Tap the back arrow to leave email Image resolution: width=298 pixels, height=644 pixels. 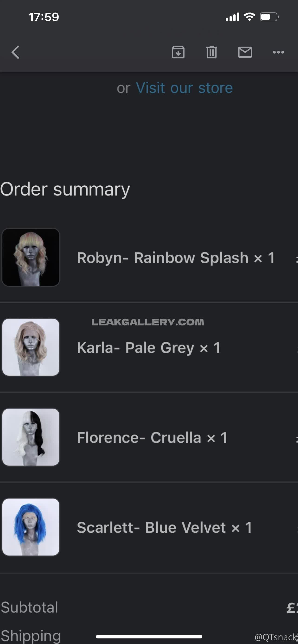tap(15, 52)
